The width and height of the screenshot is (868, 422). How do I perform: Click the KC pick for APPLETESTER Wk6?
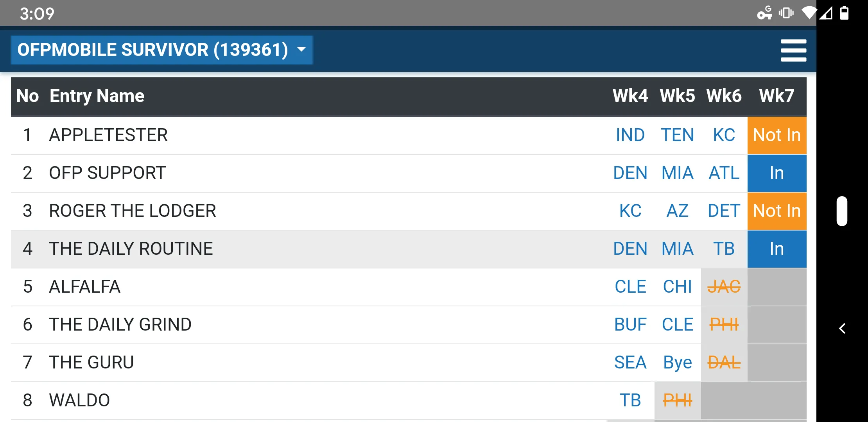(723, 134)
